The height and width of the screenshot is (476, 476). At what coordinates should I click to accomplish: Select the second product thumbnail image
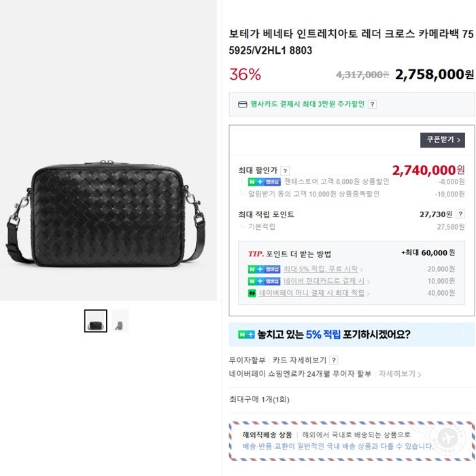click(120, 321)
